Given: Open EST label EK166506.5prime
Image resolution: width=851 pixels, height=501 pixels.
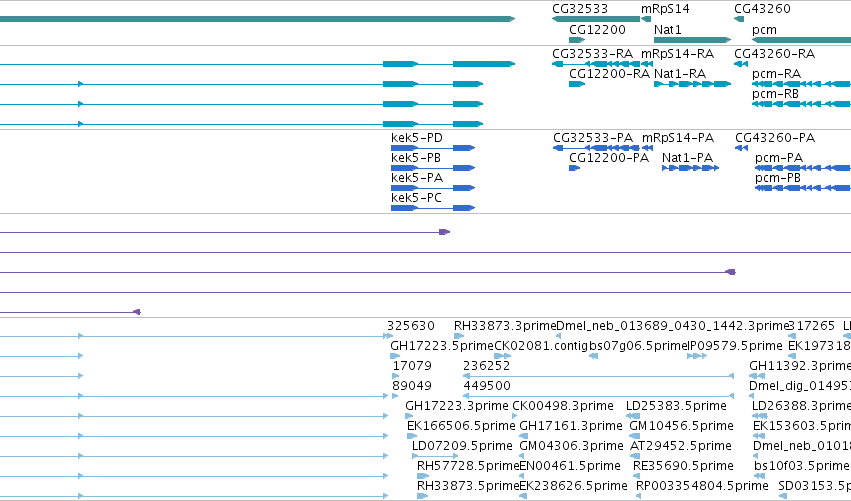Looking at the screenshot, I should coord(461,427).
